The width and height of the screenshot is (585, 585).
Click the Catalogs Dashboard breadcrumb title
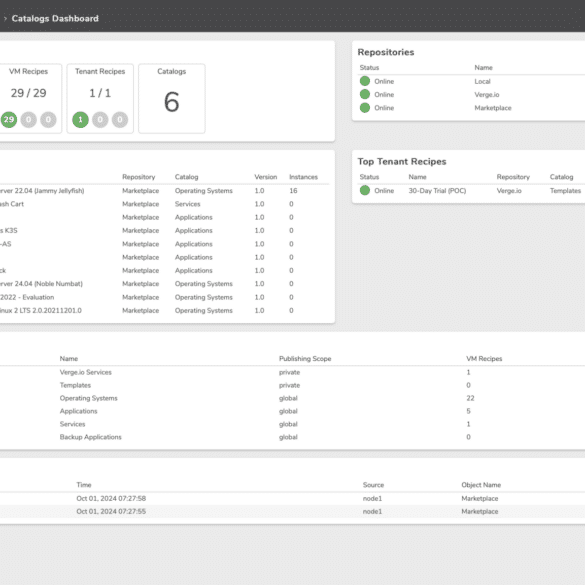pos(55,18)
